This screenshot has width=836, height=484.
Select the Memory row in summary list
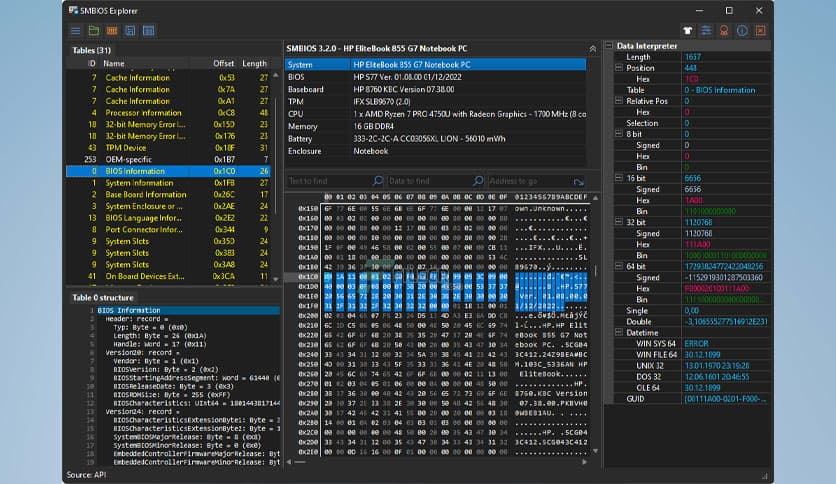pos(436,126)
